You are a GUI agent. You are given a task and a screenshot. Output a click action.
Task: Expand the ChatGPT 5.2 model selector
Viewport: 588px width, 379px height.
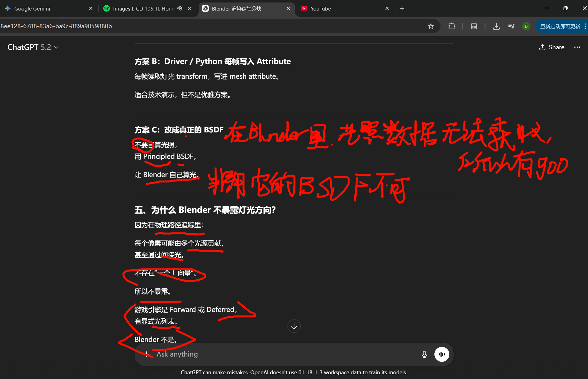pos(33,47)
